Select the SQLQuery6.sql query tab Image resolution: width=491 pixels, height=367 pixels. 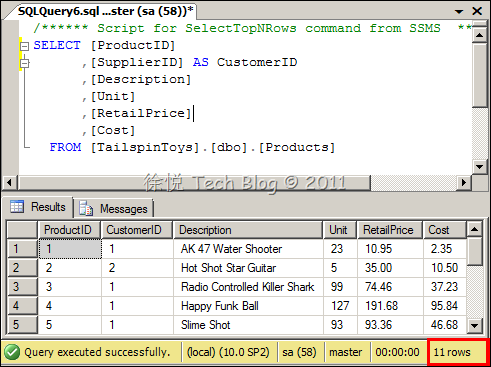click(x=105, y=11)
